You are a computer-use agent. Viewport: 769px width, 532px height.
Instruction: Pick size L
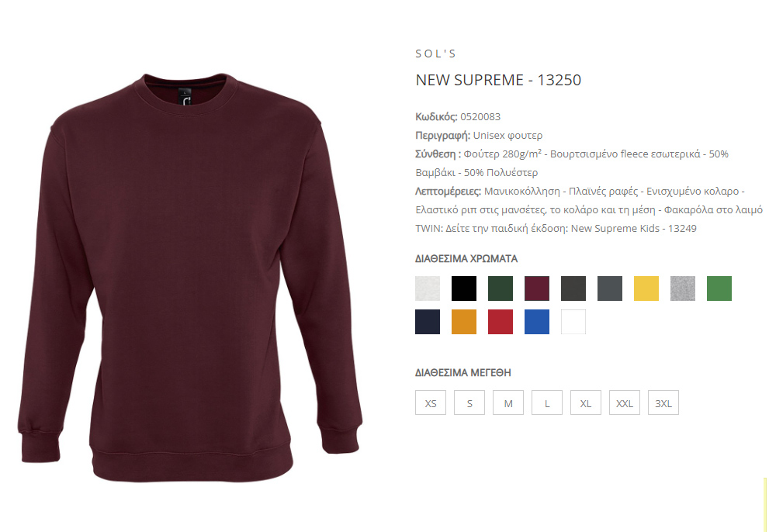[x=547, y=402]
